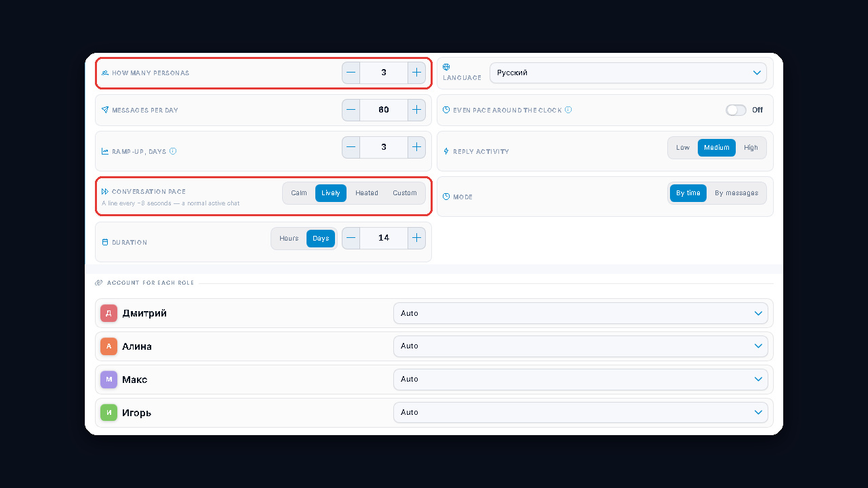Image resolution: width=868 pixels, height=488 pixels.
Task: Click the Duration value field showing 14
Action: (384, 238)
